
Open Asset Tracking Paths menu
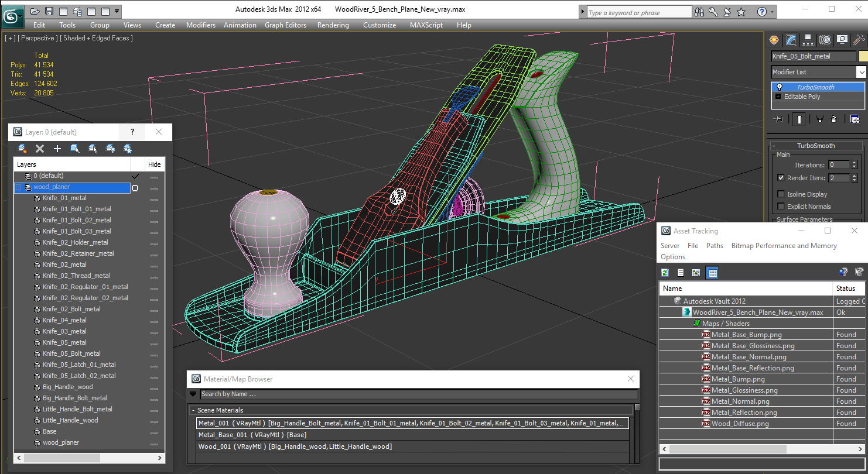pos(715,246)
